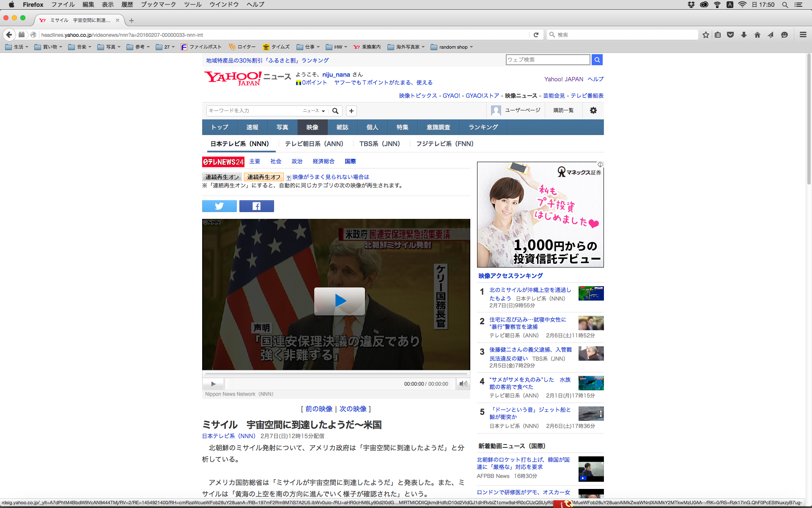Screen dimensions: 812x508
Task: Click the plus icon beside keyword search
Action: coord(351,111)
